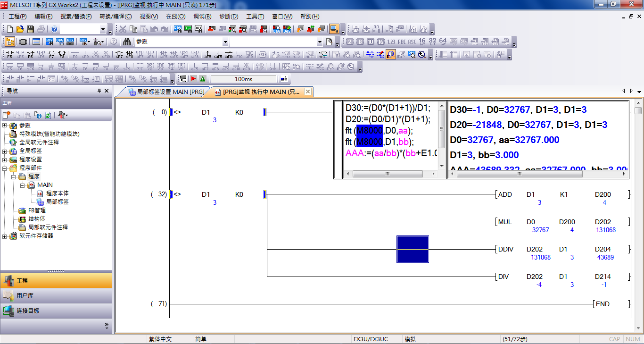Click the binoculars find device icon

[126, 42]
